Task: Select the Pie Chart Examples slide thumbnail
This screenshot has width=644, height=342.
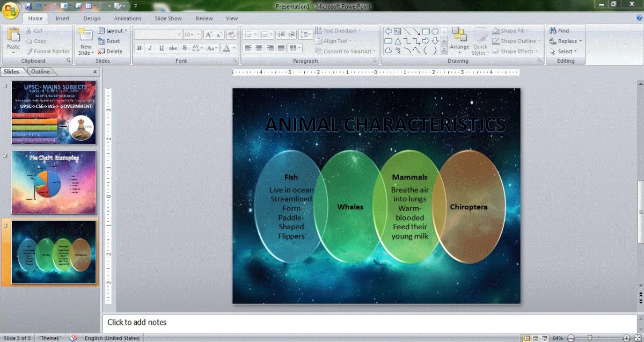Action: pyautogui.click(x=54, y=182)
